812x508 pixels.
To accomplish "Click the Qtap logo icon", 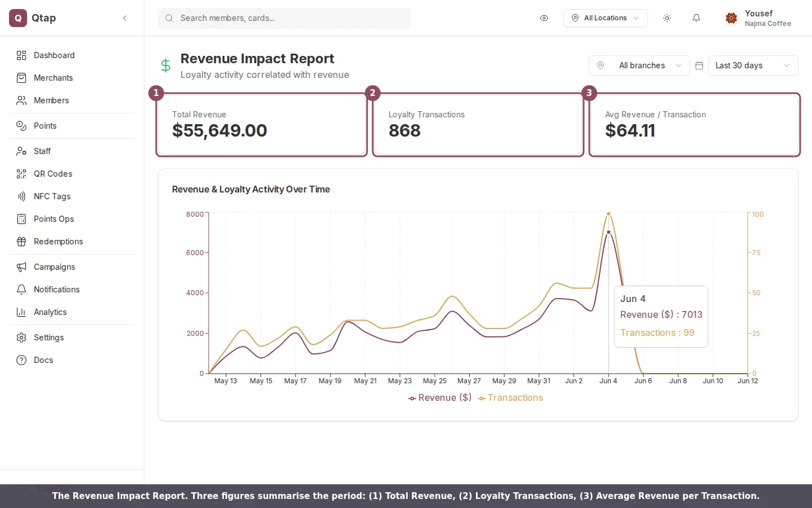I will click(x=18, y=18).
